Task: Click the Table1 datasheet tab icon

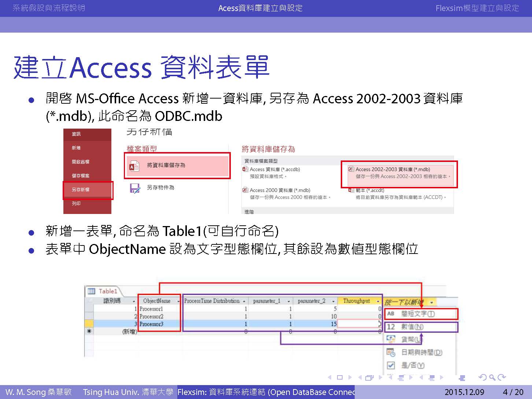Action: click(x=91, y=291)
